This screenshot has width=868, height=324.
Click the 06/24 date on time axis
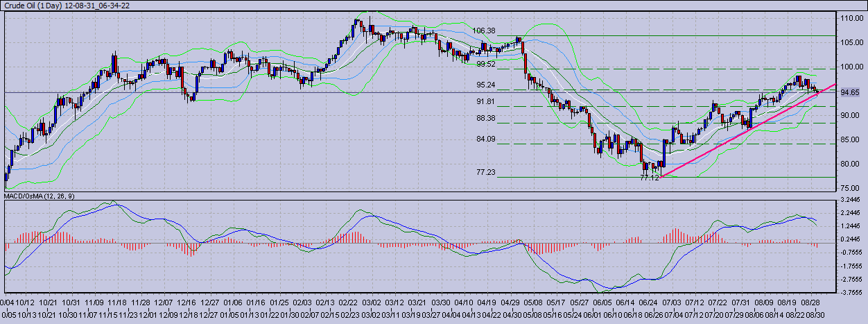point(648,302)
